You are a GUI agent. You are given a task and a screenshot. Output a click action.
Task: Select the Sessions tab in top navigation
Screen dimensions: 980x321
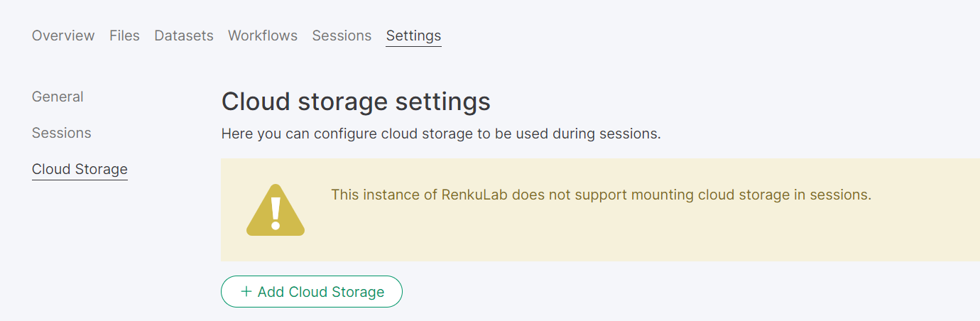[342, 36]
